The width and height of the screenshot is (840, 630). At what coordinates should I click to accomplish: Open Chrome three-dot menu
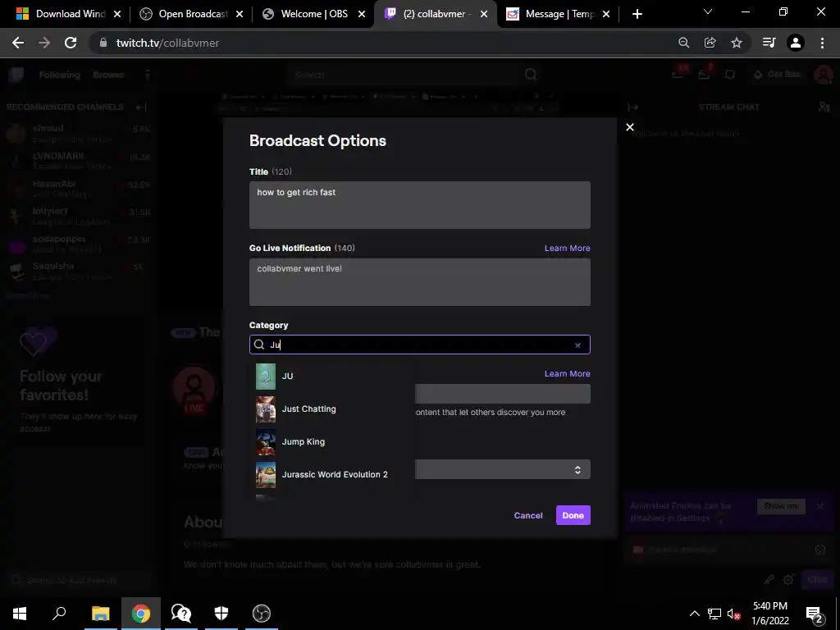(822, 43)
